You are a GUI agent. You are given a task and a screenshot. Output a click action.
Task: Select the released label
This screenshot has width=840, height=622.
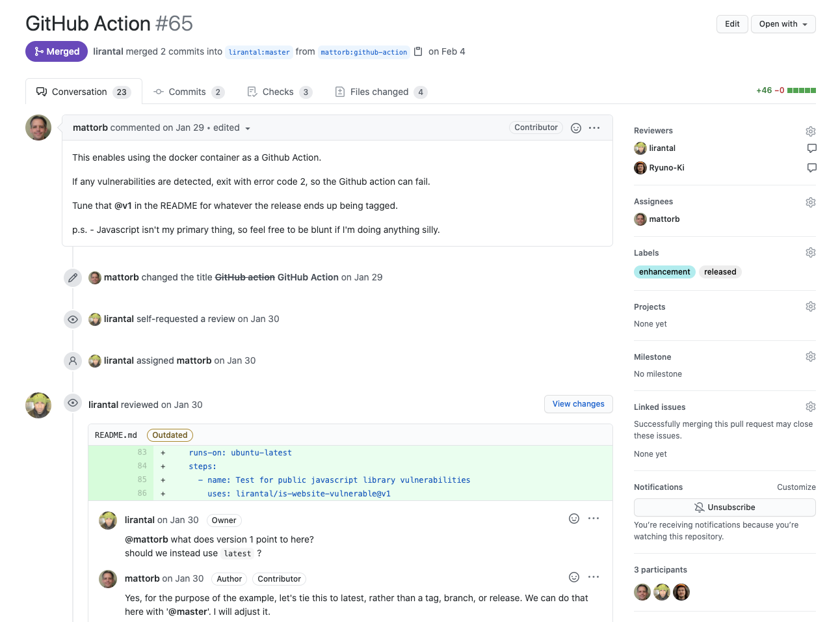[x=720, y=272]
